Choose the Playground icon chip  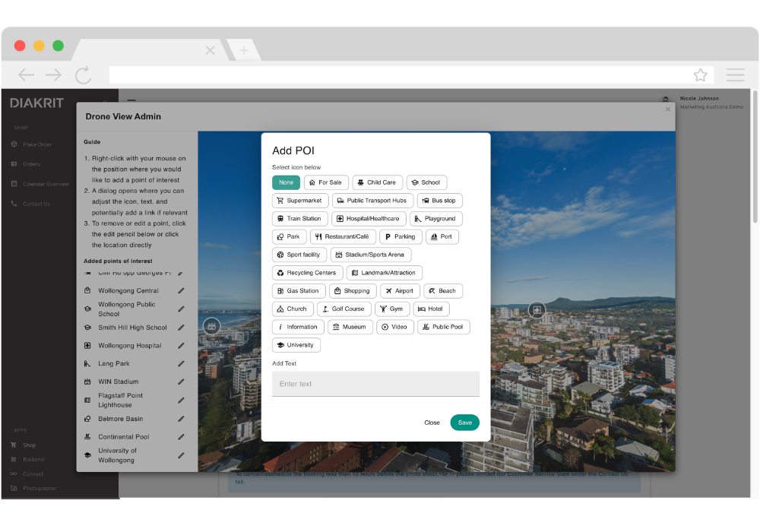click(x=436, y=219)
